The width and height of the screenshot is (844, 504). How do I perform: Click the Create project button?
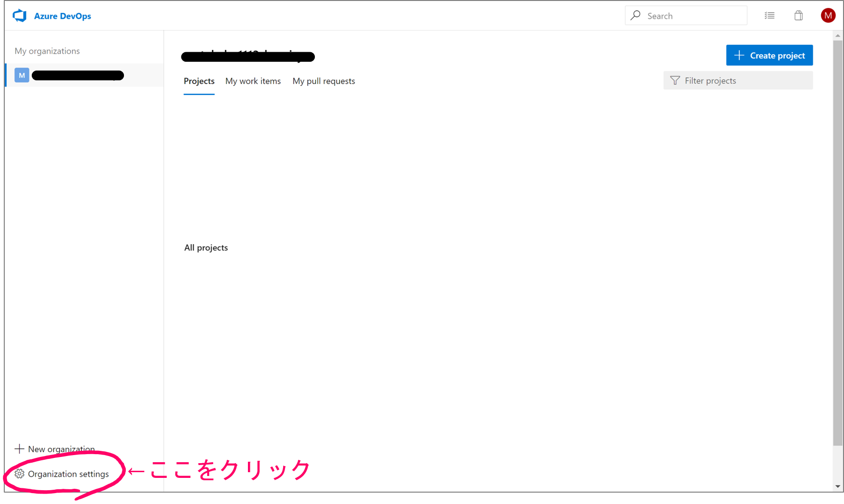click(769, 55)
